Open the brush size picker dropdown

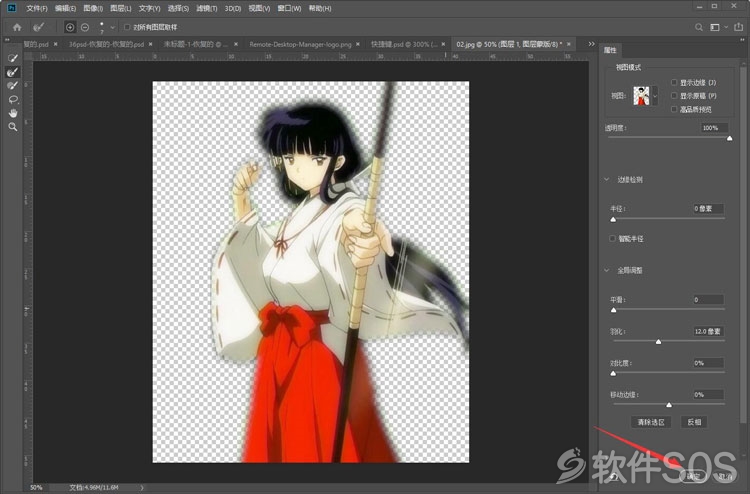tap(112, 28)
